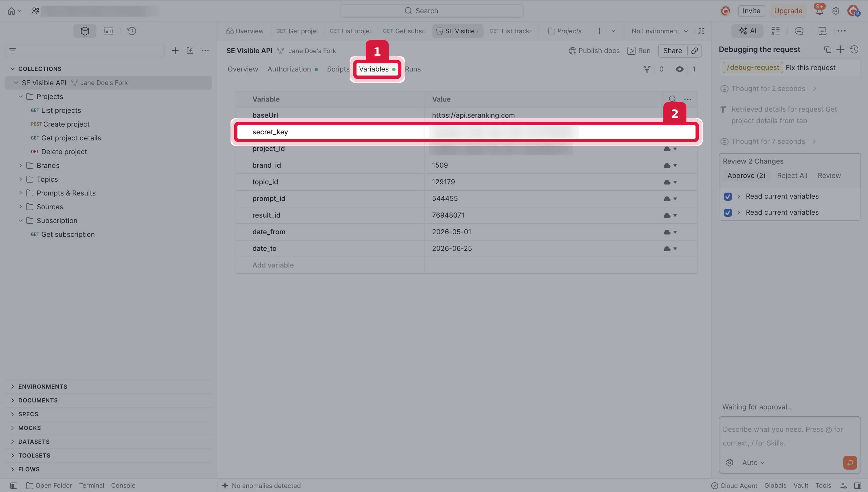Image resolution: width=868 pixels, height=492 pixels.
Task: Open the brand_id variable type dropdown
Action: pyautogui.click(x=670, y=166)
